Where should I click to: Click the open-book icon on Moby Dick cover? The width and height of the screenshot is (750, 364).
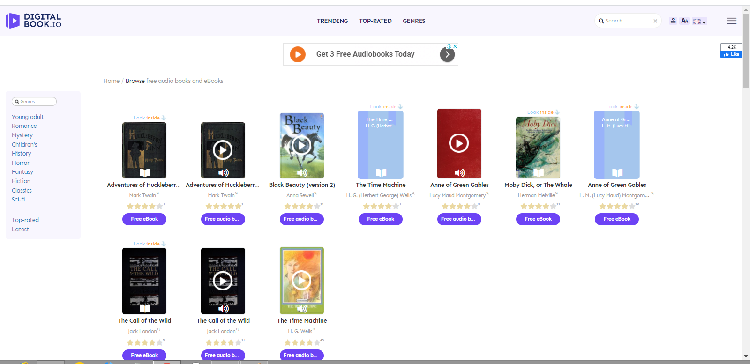(539, 173)
